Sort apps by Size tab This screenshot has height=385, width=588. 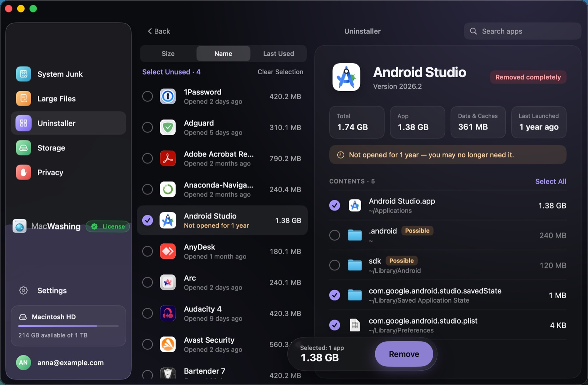coord(168,54)
